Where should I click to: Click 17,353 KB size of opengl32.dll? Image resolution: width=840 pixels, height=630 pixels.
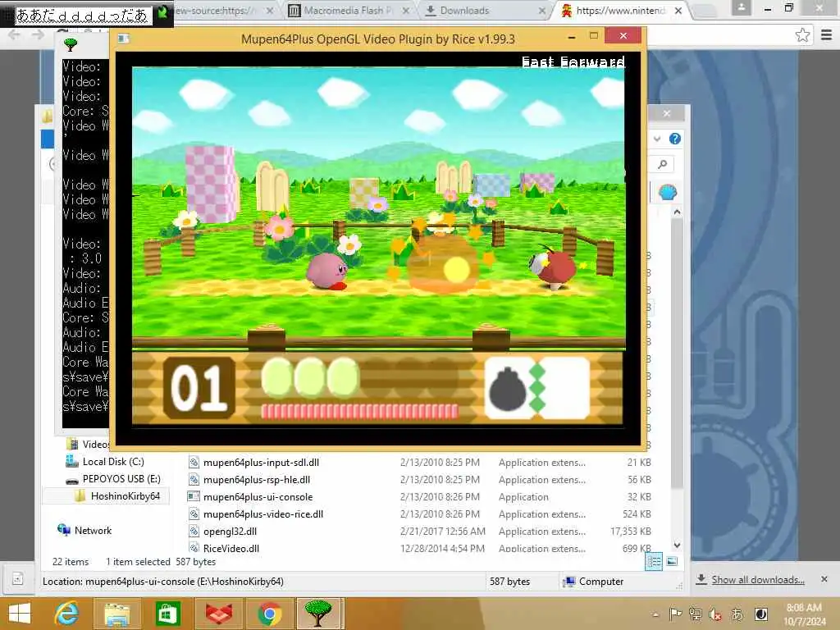pyautogui.click(x=631, y=531)
